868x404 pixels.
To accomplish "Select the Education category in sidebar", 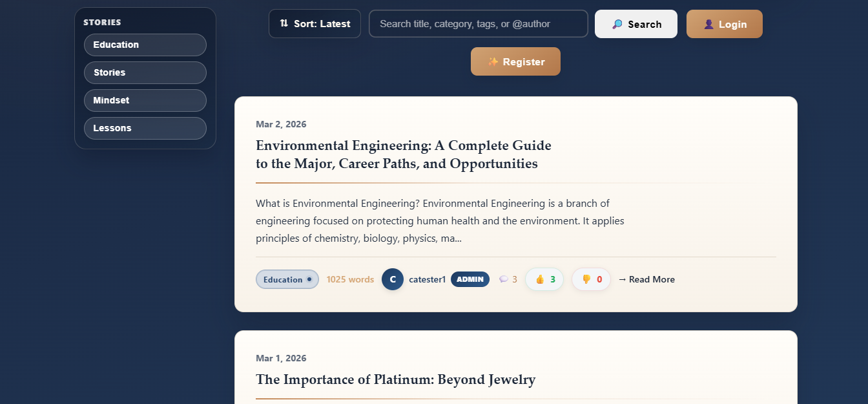I will point(145,45).
